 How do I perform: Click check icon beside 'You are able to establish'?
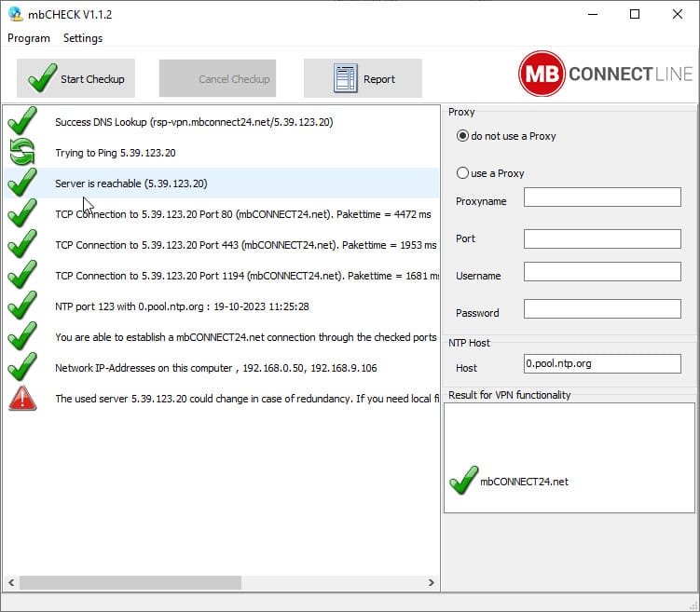point(22,336)
